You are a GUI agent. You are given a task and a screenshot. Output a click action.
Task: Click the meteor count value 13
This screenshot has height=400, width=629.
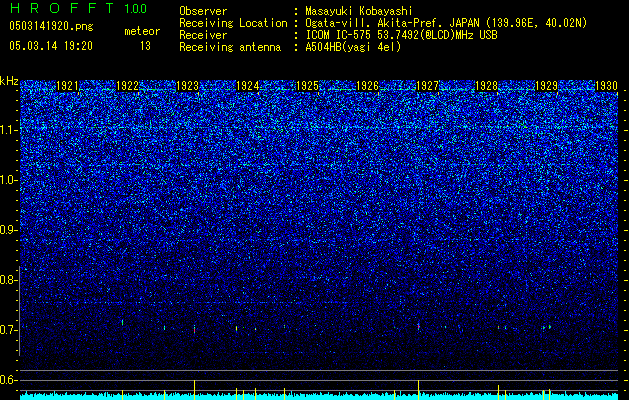tap(145, 46)
